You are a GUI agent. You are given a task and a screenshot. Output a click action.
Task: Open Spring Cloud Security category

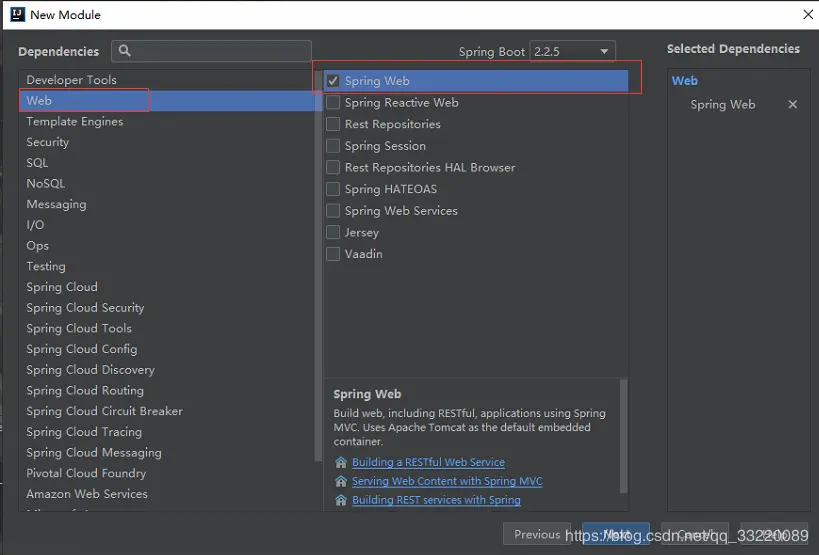[167, 308]
